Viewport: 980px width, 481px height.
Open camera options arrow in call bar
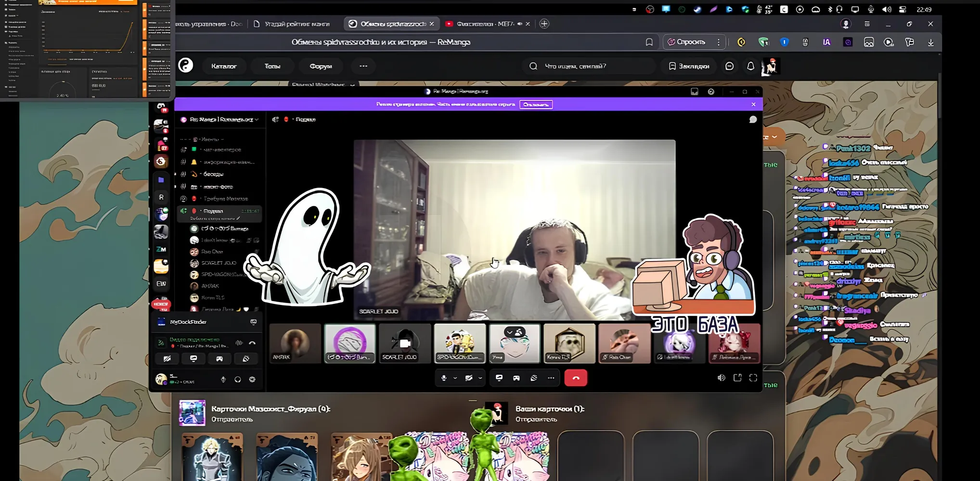(480, 378)
